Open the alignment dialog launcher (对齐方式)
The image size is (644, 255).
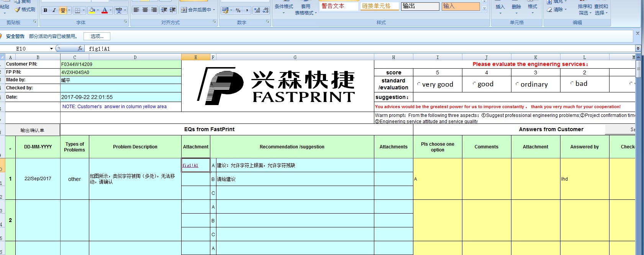tap(214, 22)
